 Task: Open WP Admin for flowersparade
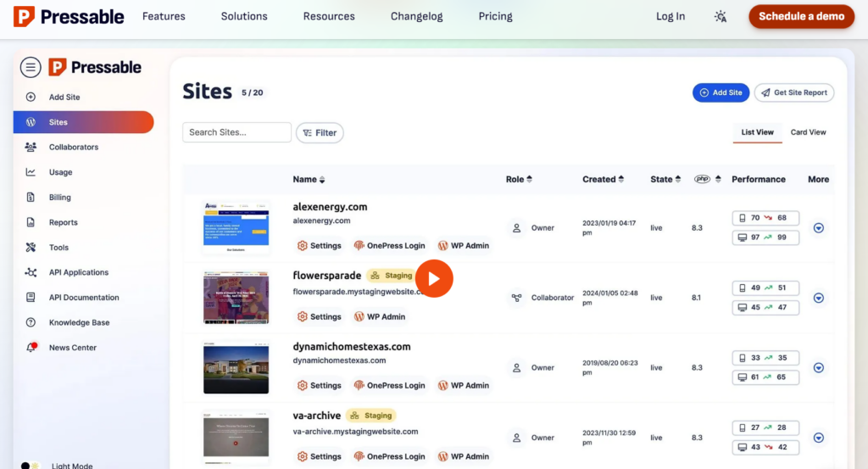(380, 316)
